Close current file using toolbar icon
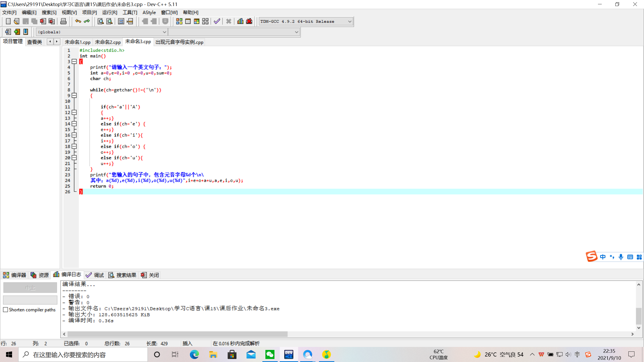The image size is (644, 362). [43, 21]
